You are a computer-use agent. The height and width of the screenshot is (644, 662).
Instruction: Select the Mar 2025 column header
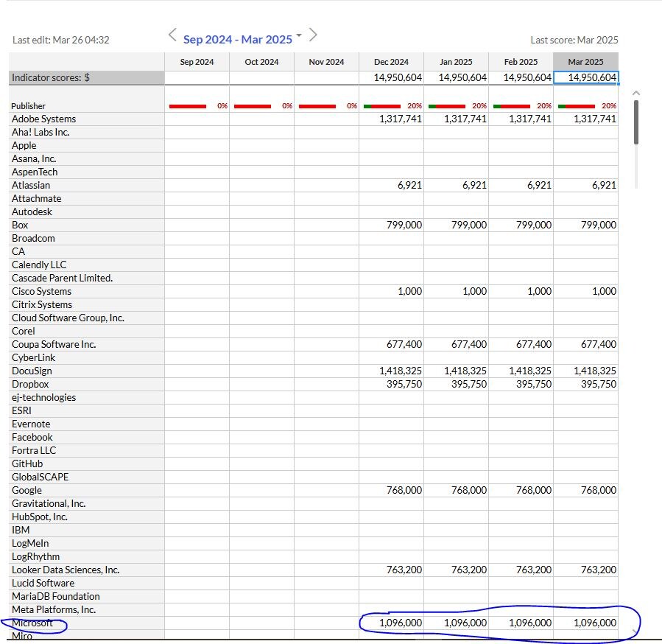[585, 62]
